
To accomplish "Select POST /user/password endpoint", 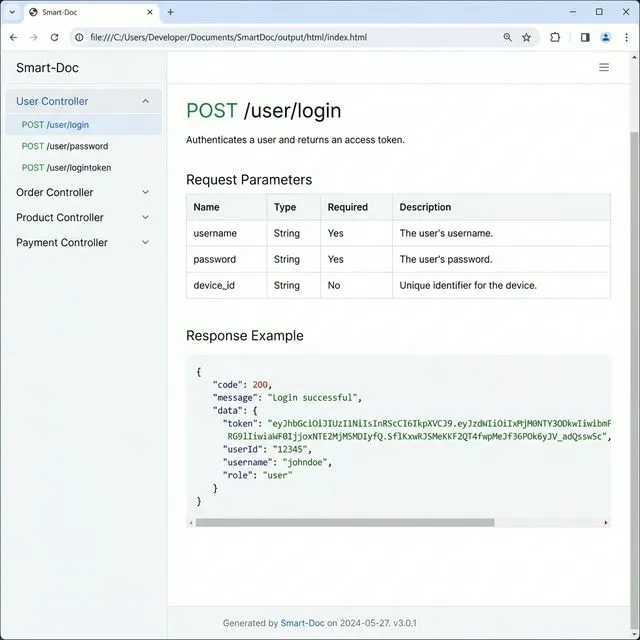I will click(65, 146).
